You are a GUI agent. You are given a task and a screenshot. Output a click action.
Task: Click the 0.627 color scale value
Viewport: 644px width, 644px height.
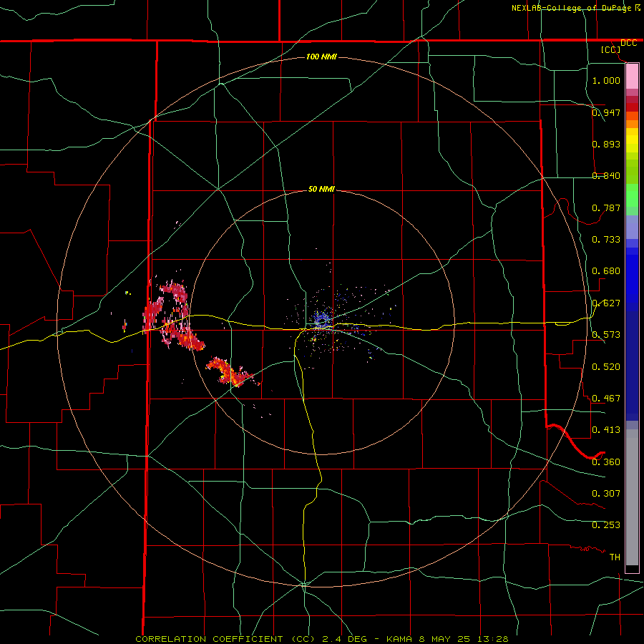606,303
